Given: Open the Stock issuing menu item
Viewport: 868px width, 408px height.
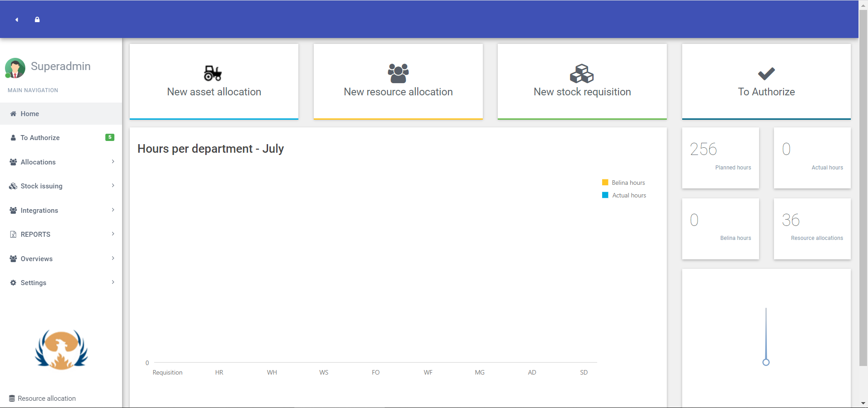Looking at the screenshot, I should (x=61, y=186).
